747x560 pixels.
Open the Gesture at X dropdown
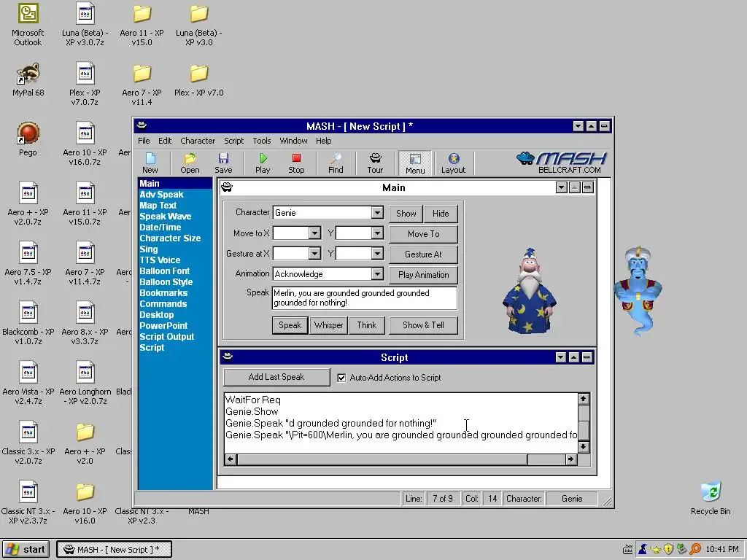click(x=314, y=254)
